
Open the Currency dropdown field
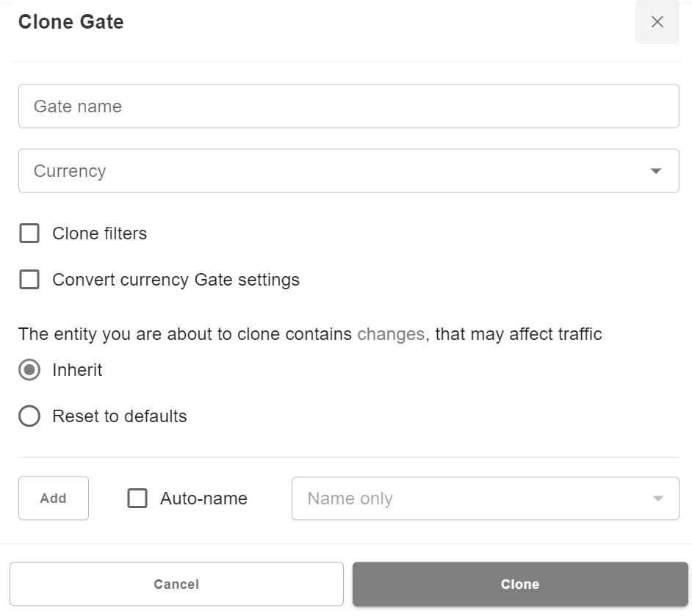[331, 171]
